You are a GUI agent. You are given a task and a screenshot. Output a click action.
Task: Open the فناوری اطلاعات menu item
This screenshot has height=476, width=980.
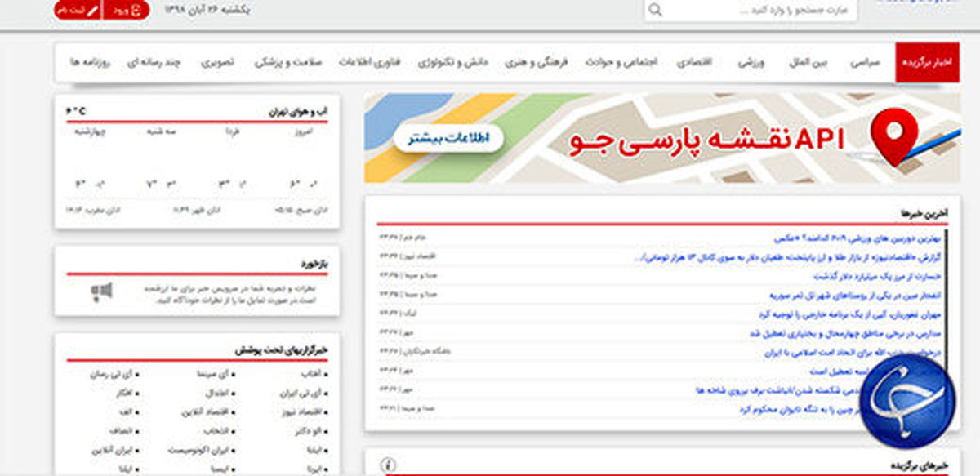click(x=371, y=62)
